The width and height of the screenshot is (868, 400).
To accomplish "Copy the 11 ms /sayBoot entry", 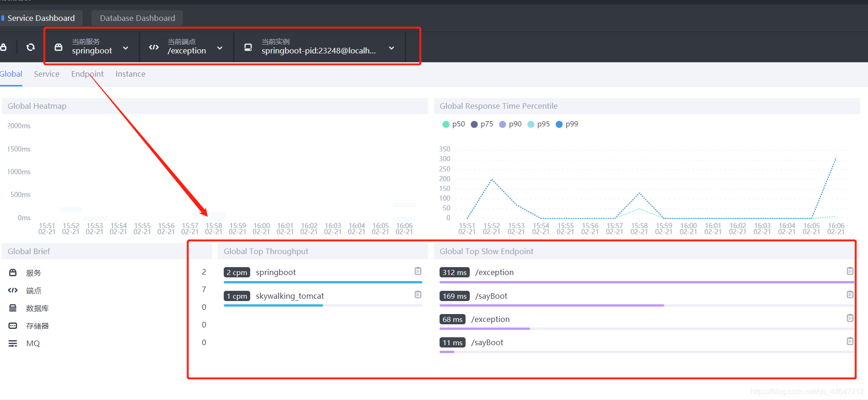I will [x=850, y=341].
